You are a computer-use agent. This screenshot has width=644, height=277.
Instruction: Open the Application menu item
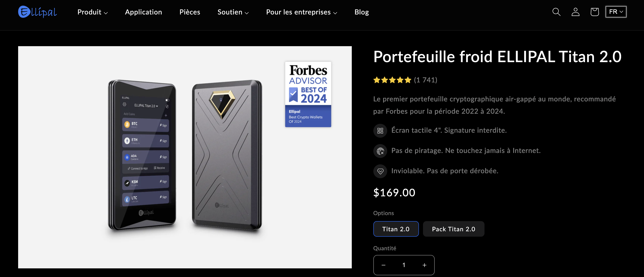click(144, 12)
